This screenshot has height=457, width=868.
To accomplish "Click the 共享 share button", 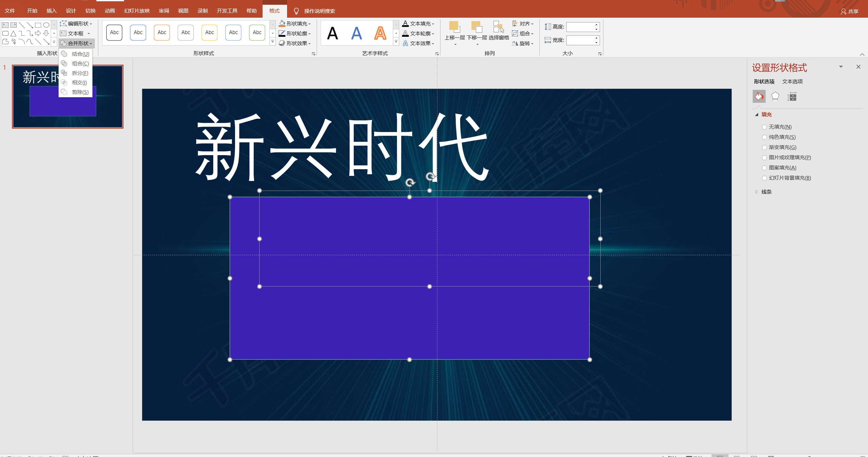I will click(849, 11).
